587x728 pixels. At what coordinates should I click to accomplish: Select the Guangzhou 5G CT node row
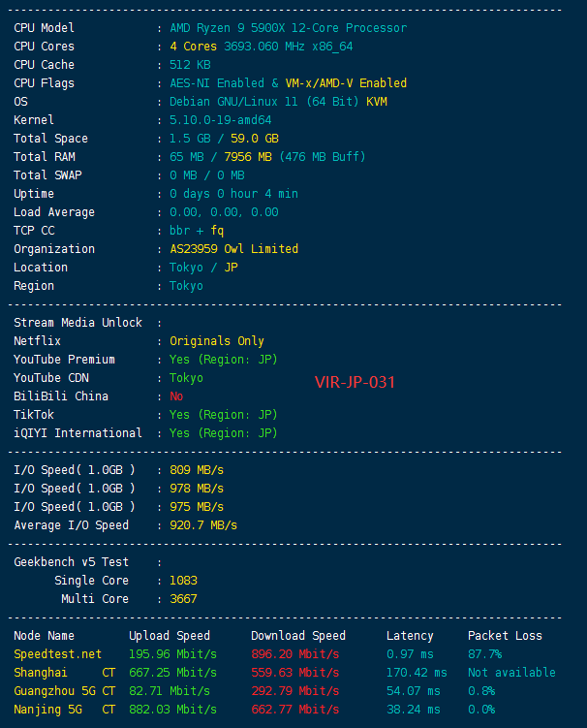(285, 691)
